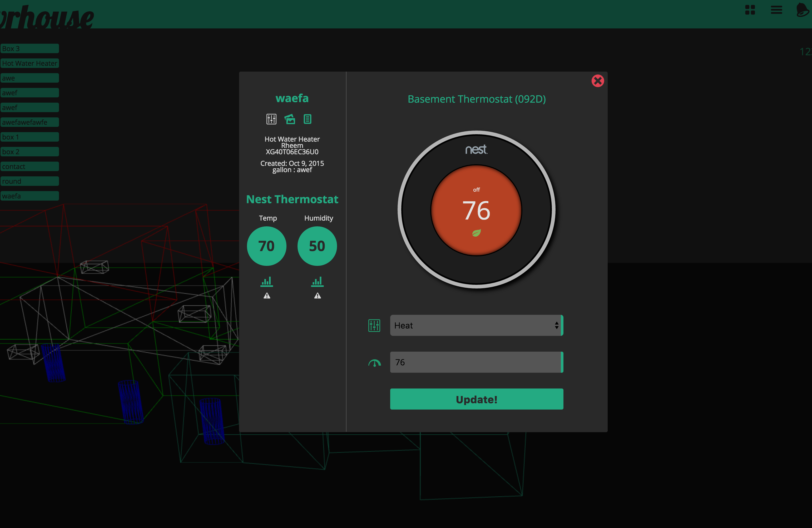Show Humidity history bar chart icon
The height and width of the screenshot is (528, 812).
click(317, 281)
